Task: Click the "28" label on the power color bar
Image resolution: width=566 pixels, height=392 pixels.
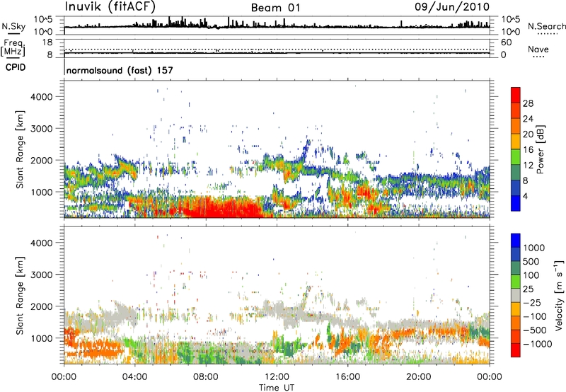Action: click(x=528, y=103)
